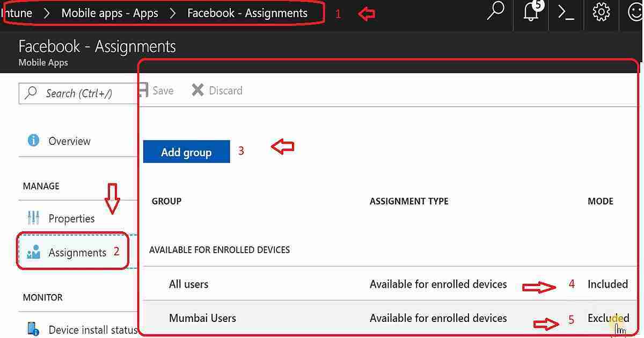Open the settings gear icon
Image resolution: width=644 pixels, height=338 pixels.
602,11
